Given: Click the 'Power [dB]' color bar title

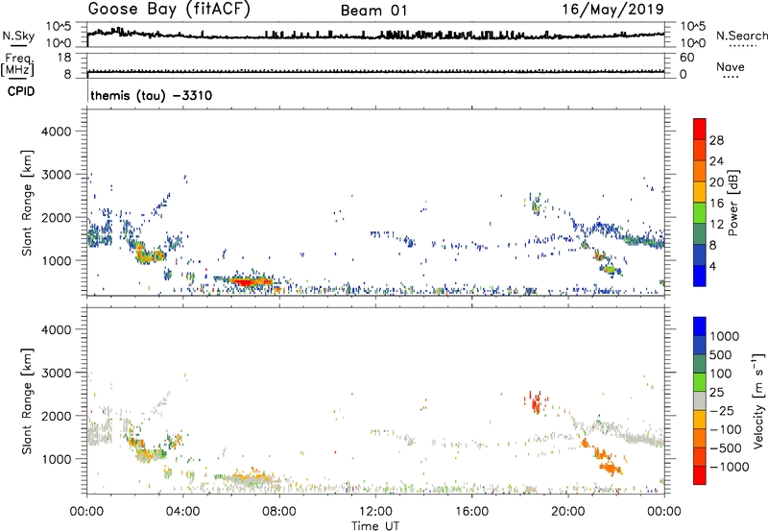Looking at the screenshot, I should click(x=732, y=203).
